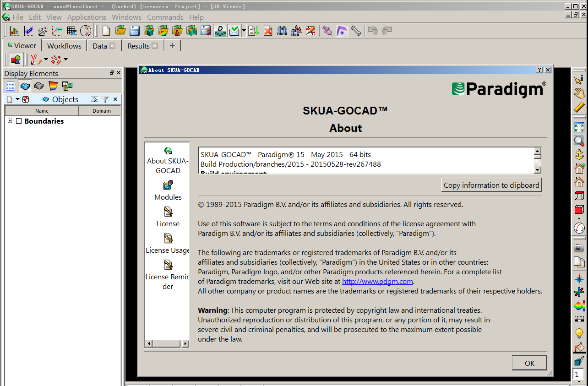Take a snapshot with the camera icon

pyautogui.click(x=579, y=248)
